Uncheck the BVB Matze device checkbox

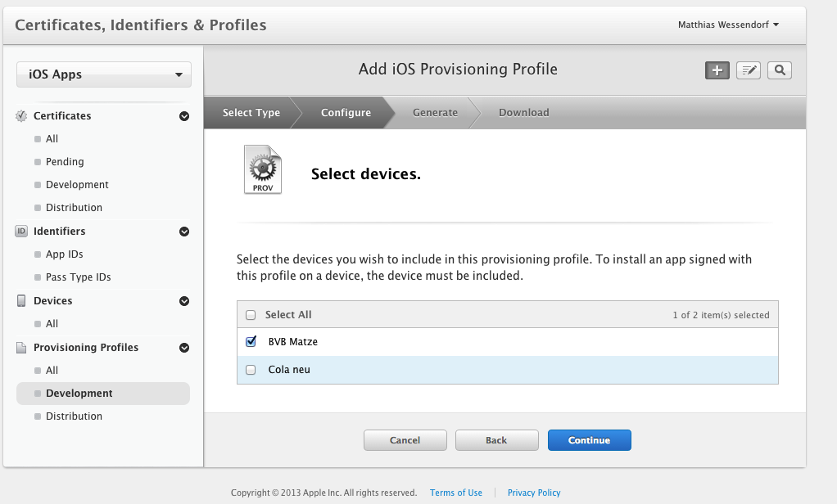(x=251, y=342)
